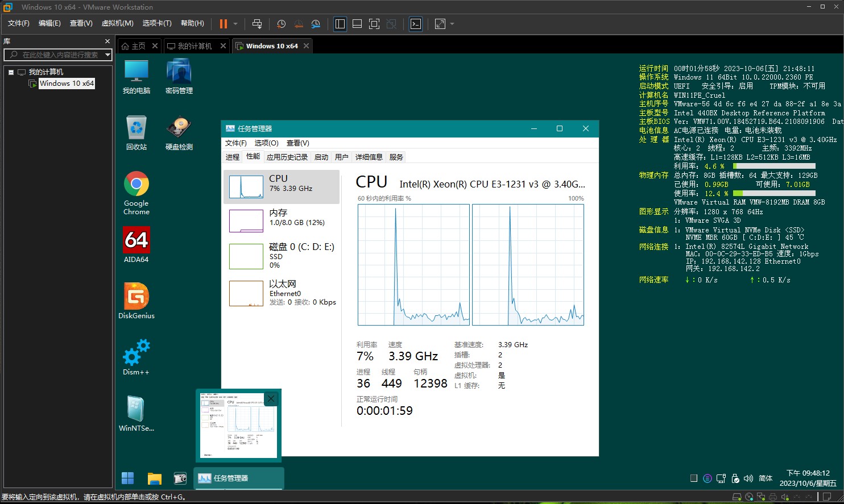Open the 我的电脑 desktop icon
Screen dimensions: 844x504
click(136, 77)
